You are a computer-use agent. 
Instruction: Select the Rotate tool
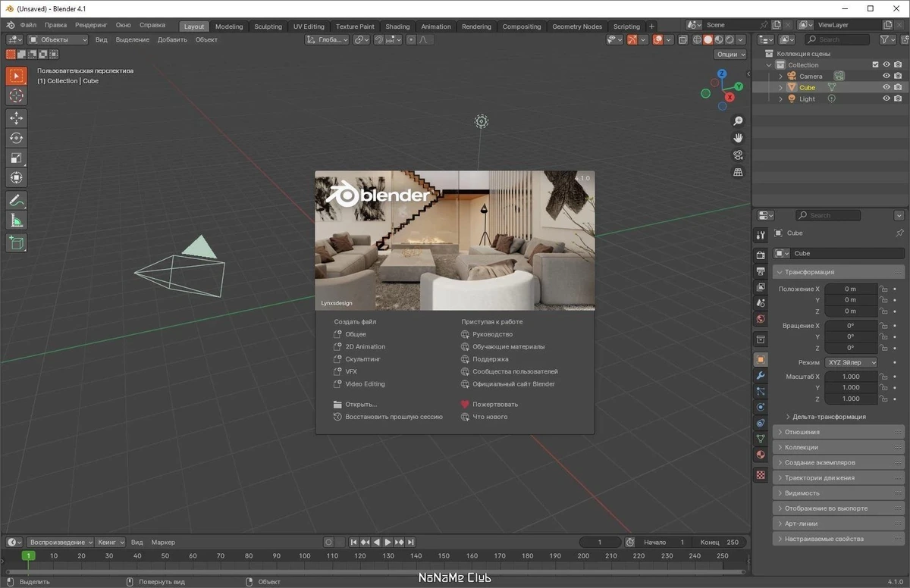(16, 138)
